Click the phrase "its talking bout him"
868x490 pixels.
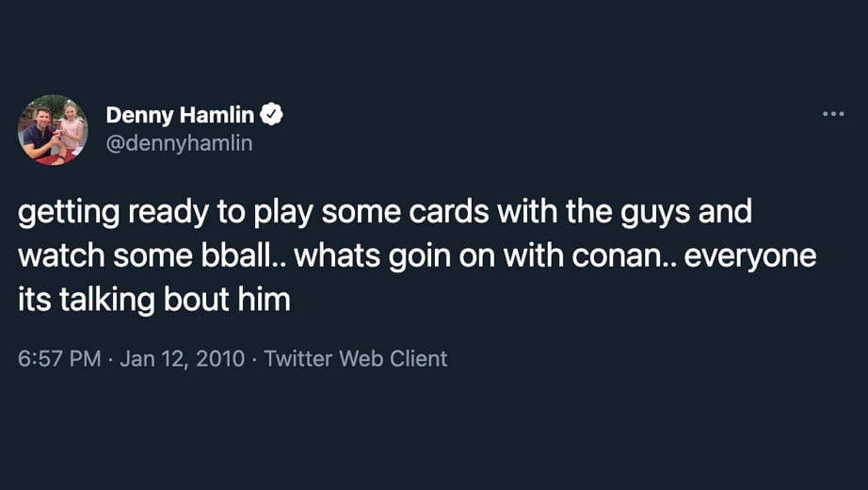(153, 300)
